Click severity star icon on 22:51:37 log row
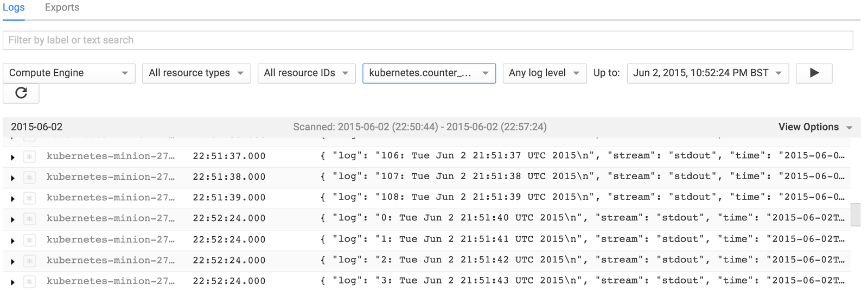The height and width of the screenshot is (290, 868). (30, 157)
